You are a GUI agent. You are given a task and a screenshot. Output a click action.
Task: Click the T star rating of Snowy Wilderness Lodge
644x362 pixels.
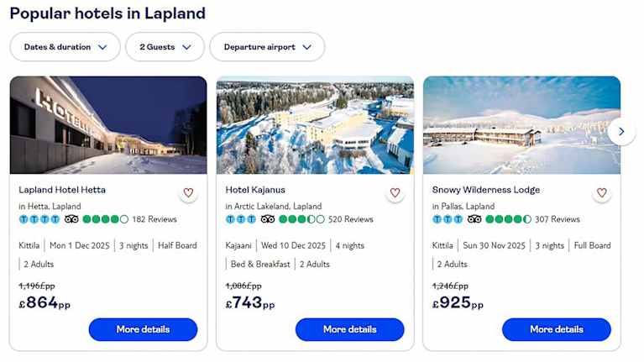click(448, 219)
